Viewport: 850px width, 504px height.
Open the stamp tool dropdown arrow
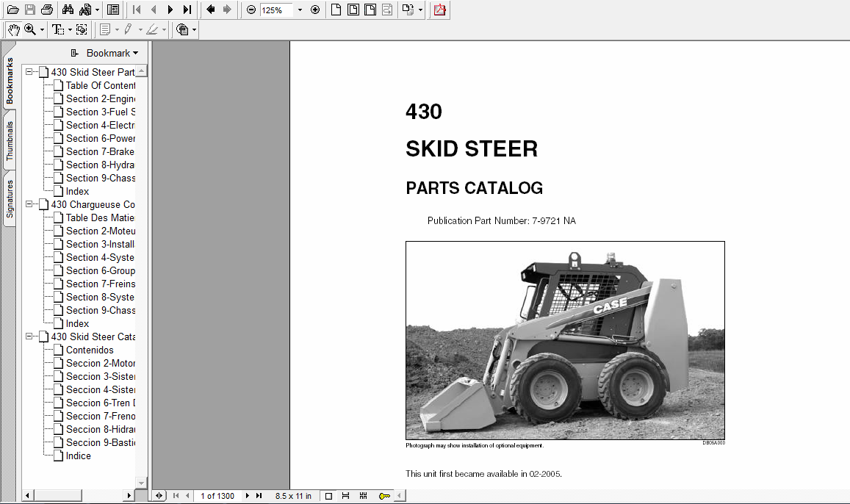(x=194, y=30)
